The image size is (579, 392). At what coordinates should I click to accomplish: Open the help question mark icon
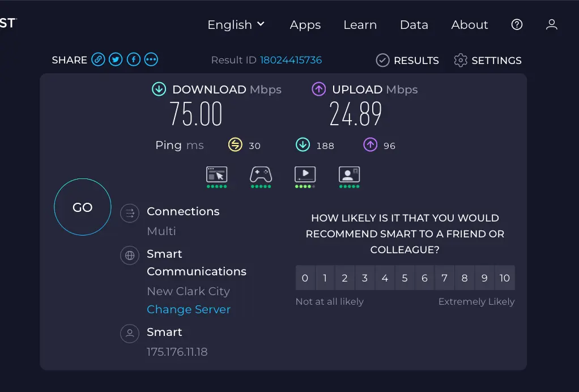517,25
